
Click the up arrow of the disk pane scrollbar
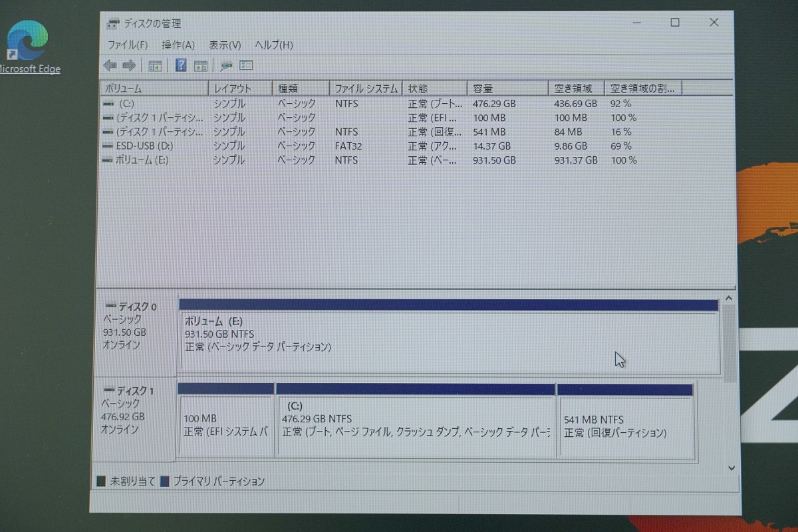[729, 299]
